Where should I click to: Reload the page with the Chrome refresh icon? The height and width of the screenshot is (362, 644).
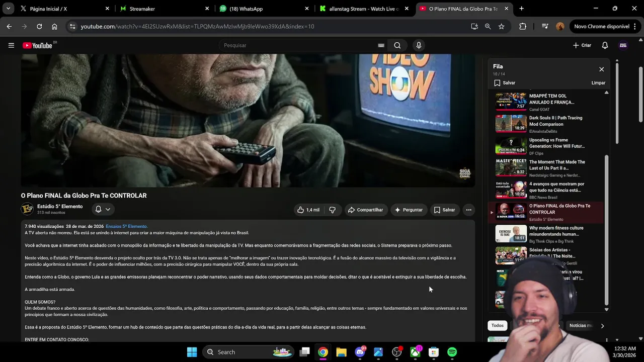click(39, 26)
